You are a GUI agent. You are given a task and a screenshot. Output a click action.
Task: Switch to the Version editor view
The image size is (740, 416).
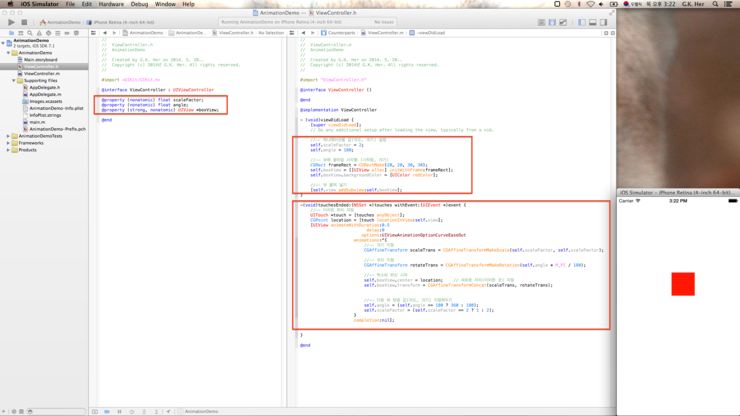point(563,22)
